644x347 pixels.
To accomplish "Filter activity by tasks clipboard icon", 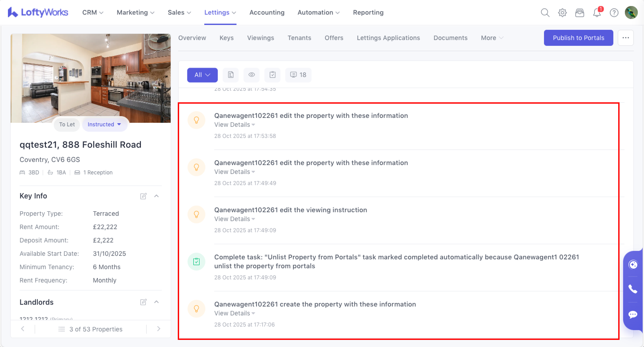I will pyautogui.click(x=272, y=75).
